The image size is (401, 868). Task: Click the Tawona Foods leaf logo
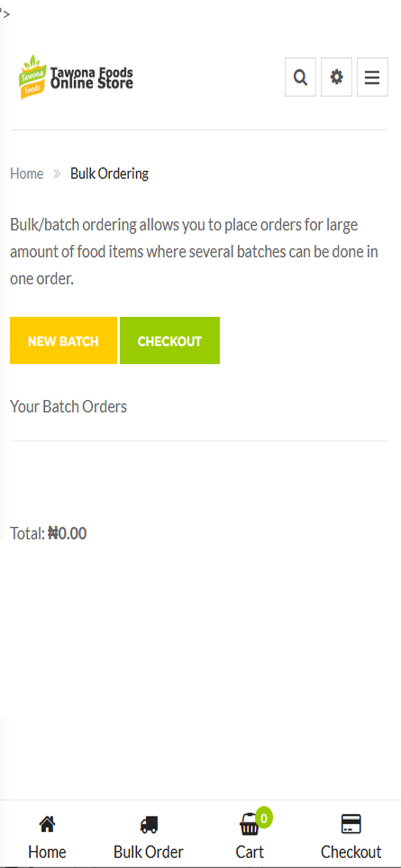point(33,77)
